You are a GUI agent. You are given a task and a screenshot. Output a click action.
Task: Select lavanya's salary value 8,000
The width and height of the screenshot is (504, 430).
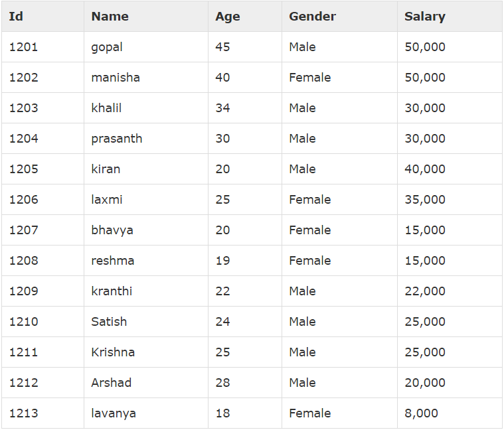pyautogui.click(x=421, y=413)
